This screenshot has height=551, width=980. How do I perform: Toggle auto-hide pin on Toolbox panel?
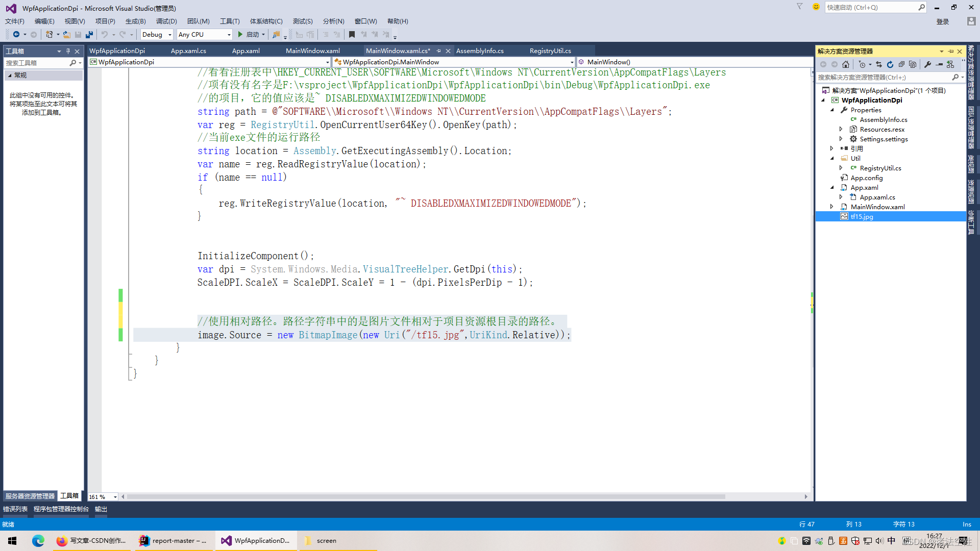point(68,51)
